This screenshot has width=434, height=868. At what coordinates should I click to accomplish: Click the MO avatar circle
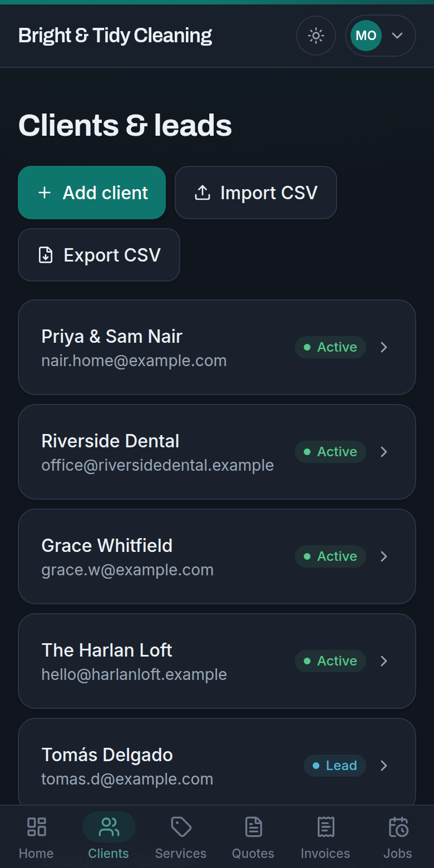coord(366,36)
